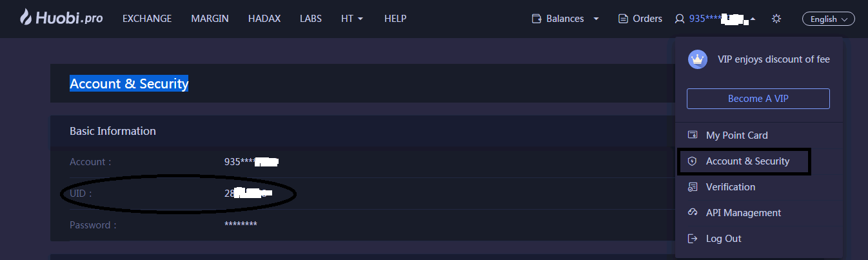
Task: Open the EXCHANGE menu
Action: 147,19
